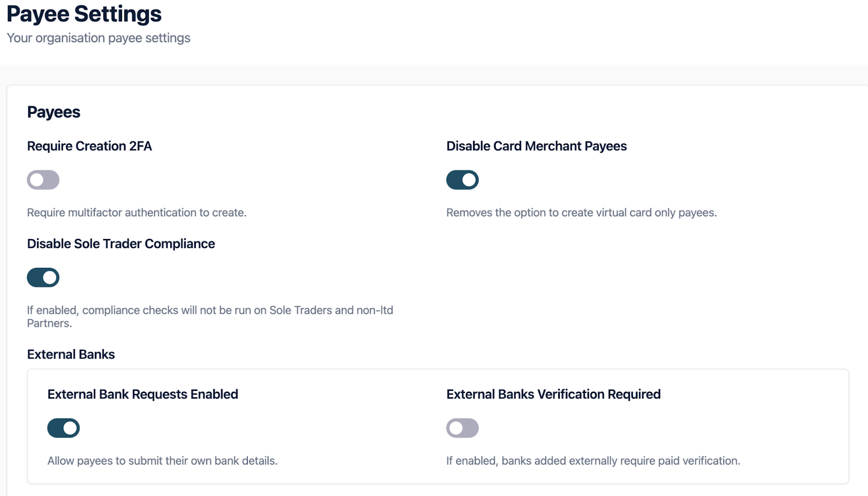
Task: Click the virtual card only payees description
Action: pos(581,213)
